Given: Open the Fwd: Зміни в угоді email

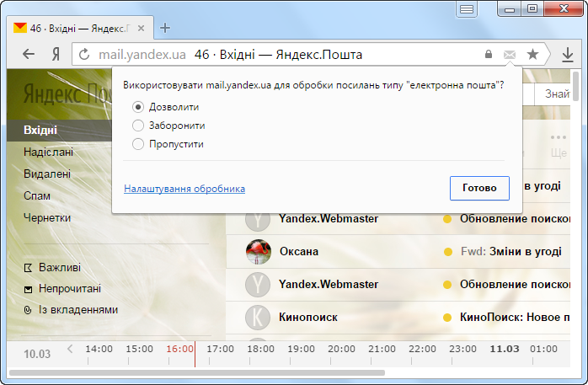Looking at the screenshot, I should point(510,252).
